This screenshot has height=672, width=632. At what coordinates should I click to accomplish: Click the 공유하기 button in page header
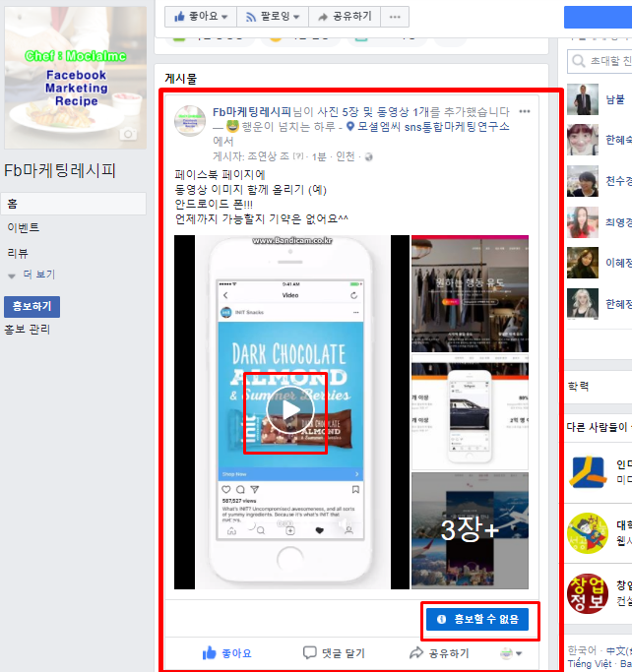[345, 17]
